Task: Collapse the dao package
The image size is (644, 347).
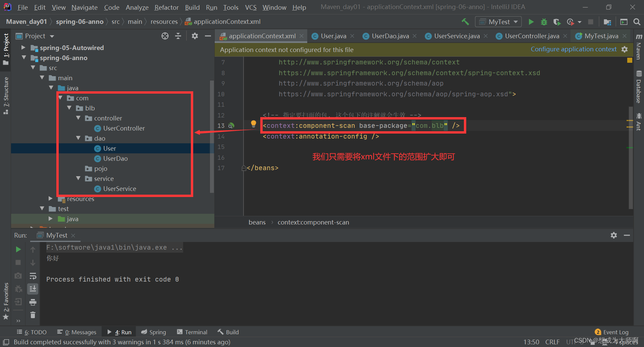Action: (78, 138)
